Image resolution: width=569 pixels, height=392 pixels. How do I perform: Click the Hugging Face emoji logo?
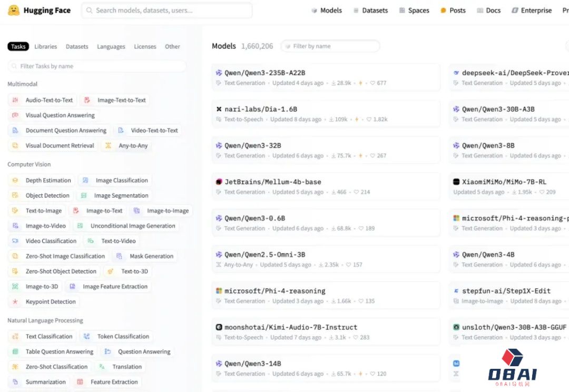[13, 10]
